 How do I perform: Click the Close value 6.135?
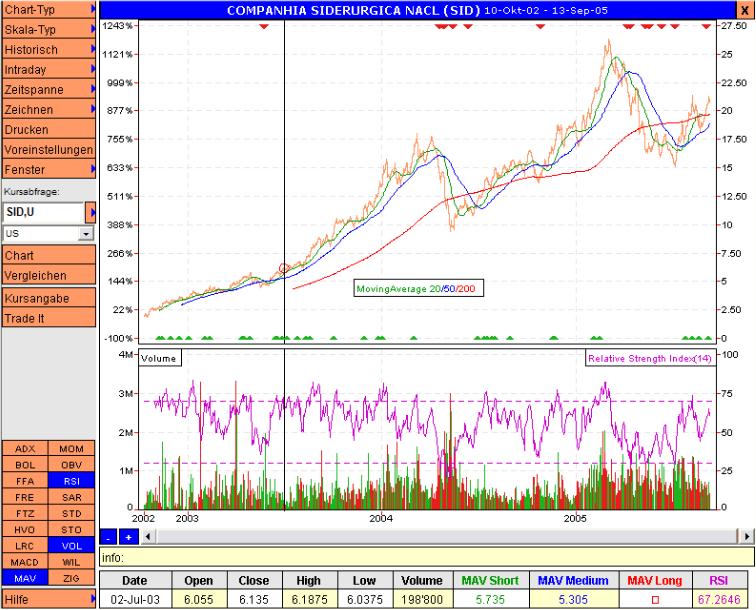point(254,599)
